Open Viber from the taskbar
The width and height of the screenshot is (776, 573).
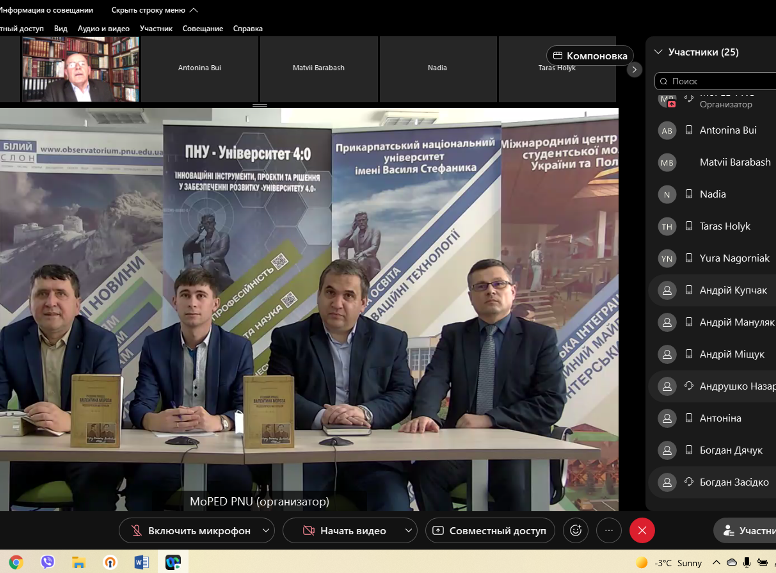[47, 562]
